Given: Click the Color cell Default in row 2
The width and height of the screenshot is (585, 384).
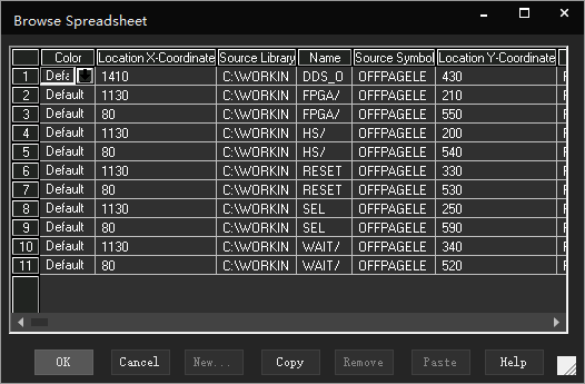Looking at the screenshot, I should click(68, 95).
